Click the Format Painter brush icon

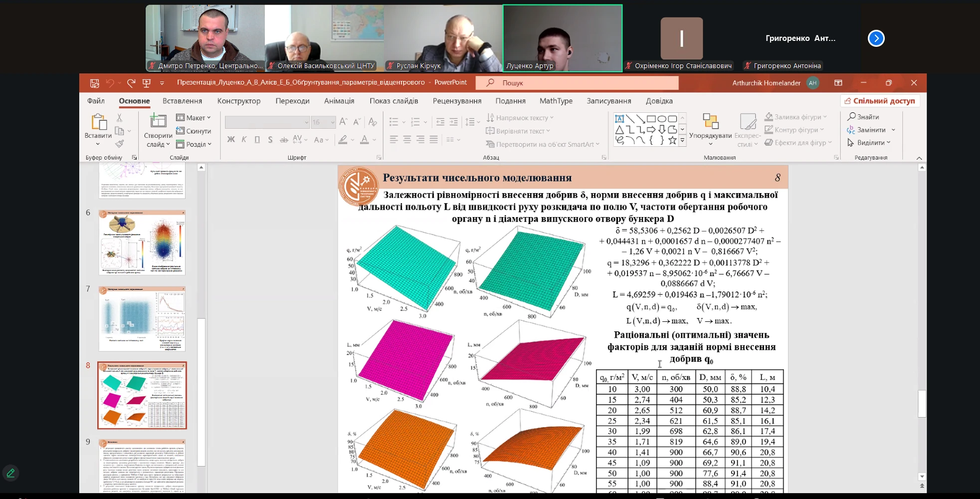tap(119, 144)
